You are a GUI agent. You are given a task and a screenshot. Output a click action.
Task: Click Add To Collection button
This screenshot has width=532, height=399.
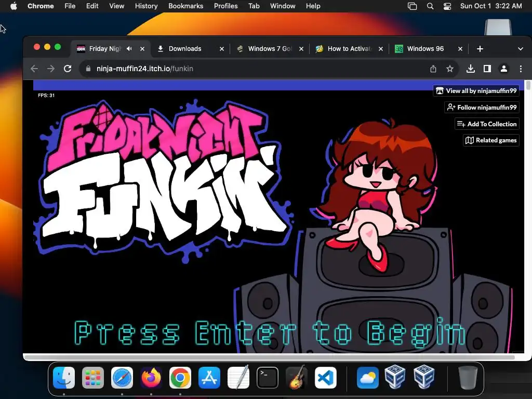pyautogui.click(x=487, y=124)
